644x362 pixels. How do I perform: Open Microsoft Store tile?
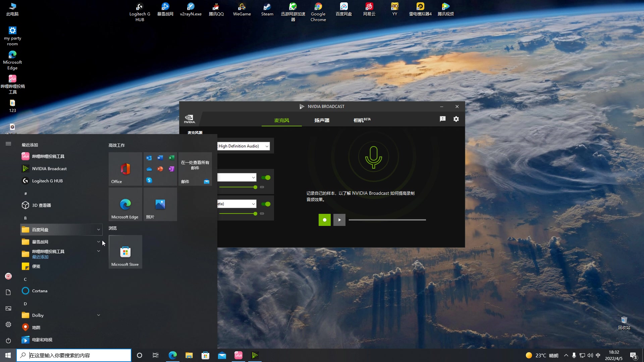[125, 252]
